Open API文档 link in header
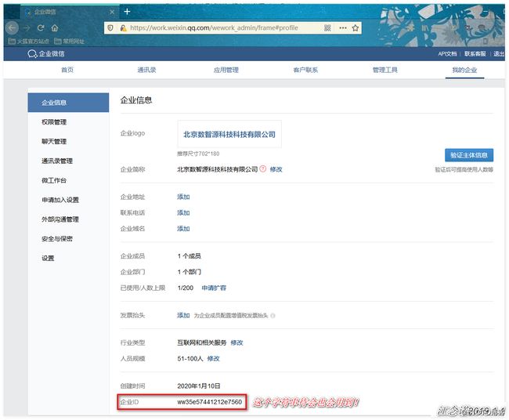The width and height of the screenshot is (509, 420). click(x=447, y=54)
